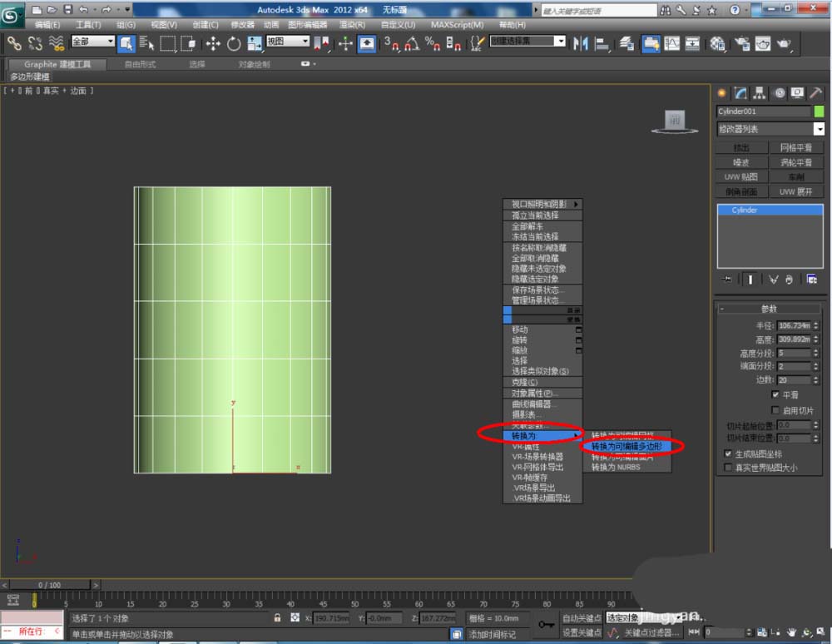
Task: Check the 真实世界贴图大小 checkbox
Action: (x=728, y=468)
